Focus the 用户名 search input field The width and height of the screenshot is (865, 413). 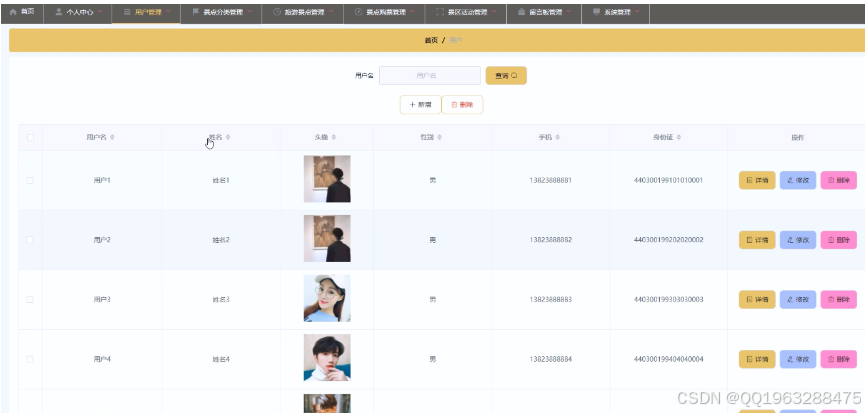(x=430, y=76)
